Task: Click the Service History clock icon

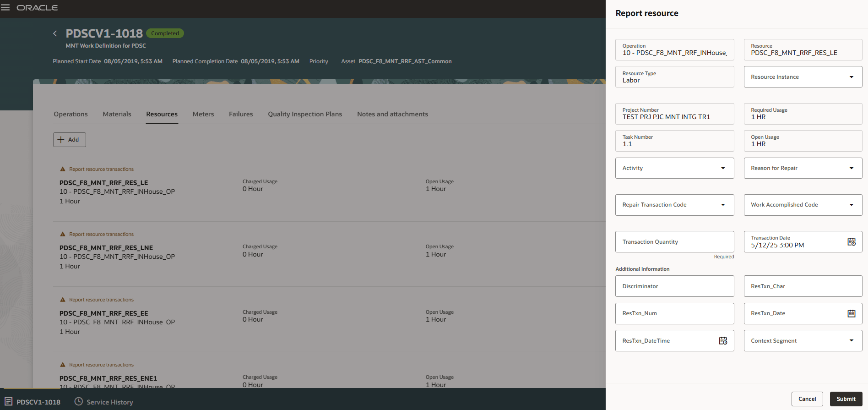Action: (79, 402)
